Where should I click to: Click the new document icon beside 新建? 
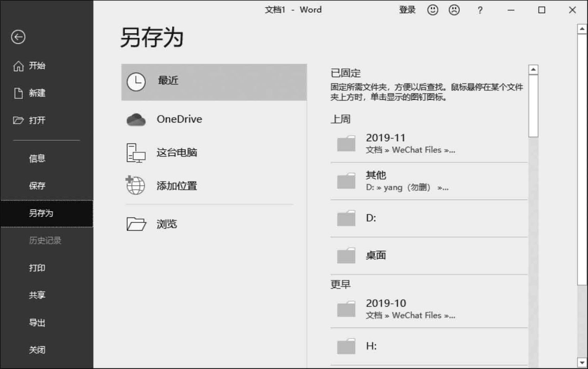[x=18, y=93]
